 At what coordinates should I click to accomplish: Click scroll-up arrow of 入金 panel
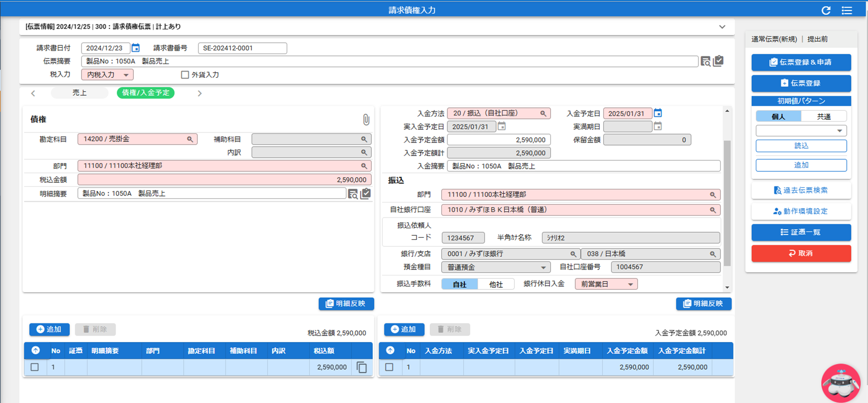[727, 111]
